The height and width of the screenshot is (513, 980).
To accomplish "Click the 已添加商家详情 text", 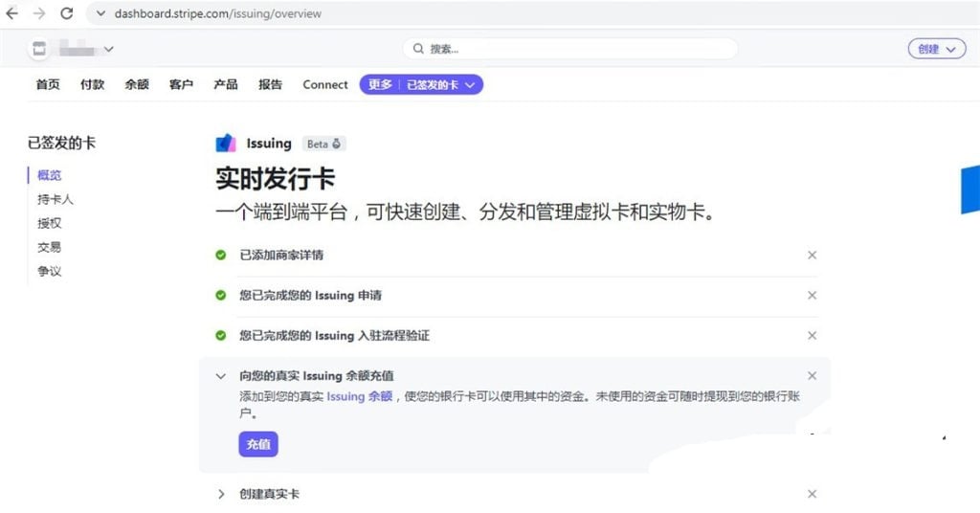I will (282, 255).
